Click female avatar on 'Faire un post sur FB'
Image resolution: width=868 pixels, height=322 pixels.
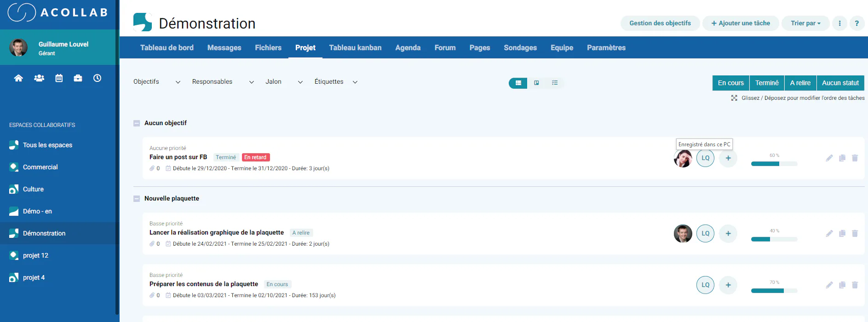[x=683, y=158]
